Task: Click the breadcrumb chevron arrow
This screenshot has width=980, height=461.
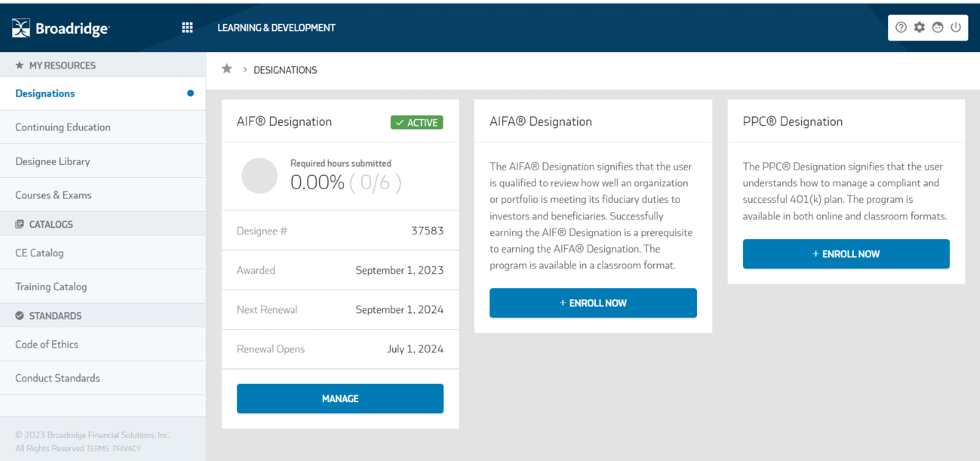Action: tap(245, 69)
